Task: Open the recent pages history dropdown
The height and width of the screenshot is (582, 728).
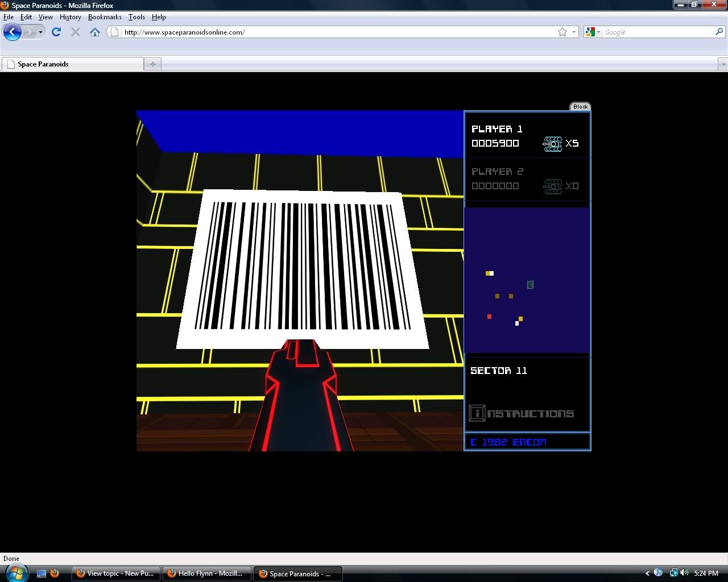Action: pos(40,32)
